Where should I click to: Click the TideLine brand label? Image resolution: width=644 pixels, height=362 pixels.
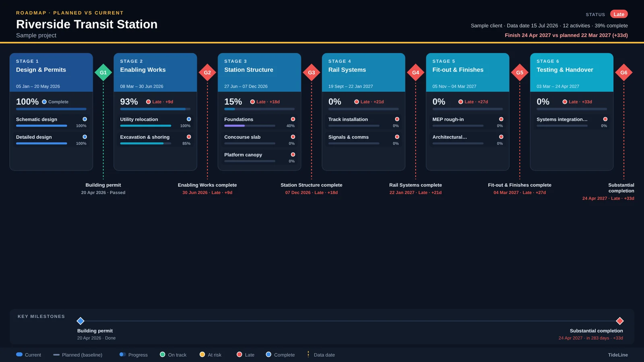click(618, 355)
